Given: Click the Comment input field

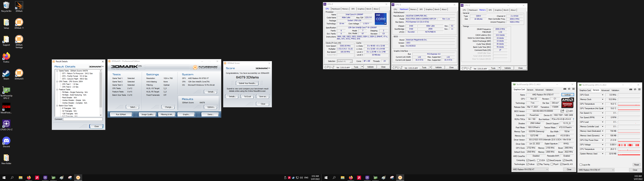Looking at the screenshot, I should [x=83, y=119].
